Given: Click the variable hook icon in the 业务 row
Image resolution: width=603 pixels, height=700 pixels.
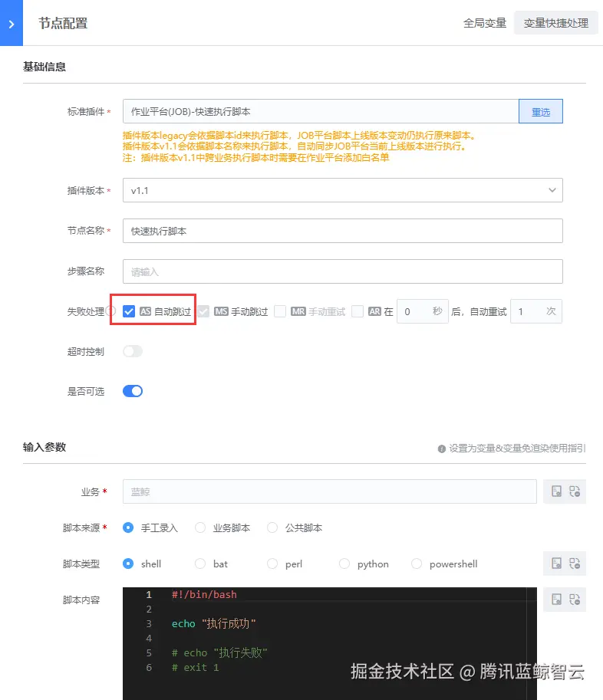Looking at the screenshot, I should (x=575, y=491).
